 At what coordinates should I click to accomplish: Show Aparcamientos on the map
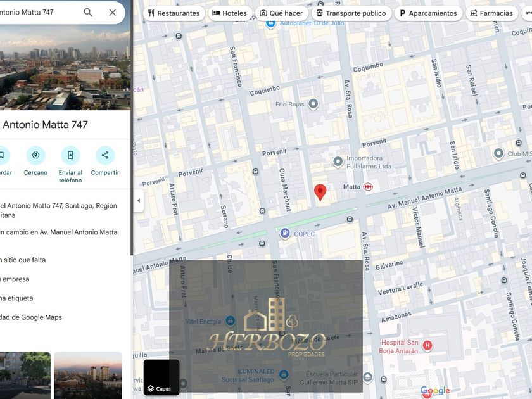(429, 13)
